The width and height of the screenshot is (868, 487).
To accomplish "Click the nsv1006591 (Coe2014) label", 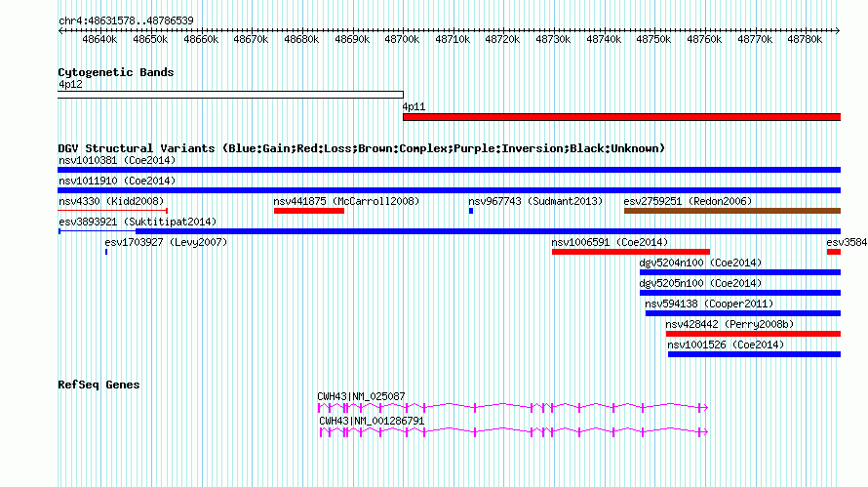I will [x=610, y=242].
